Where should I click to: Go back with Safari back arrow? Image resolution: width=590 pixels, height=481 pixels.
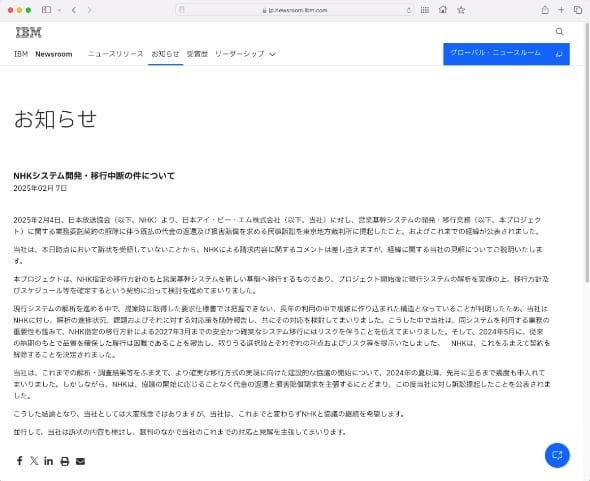click(74, 10)
